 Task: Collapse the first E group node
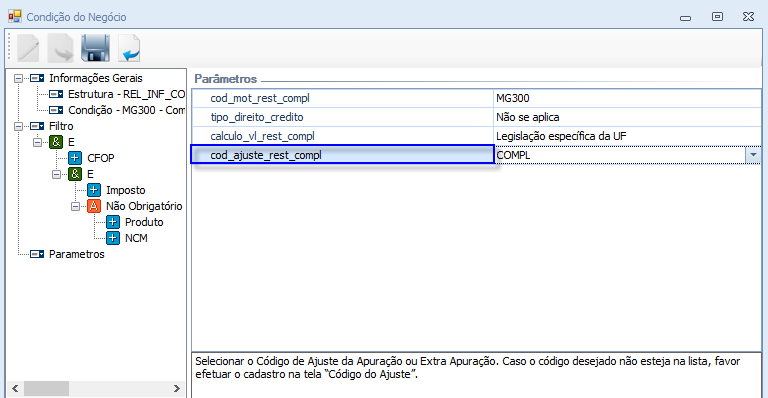(x=37, y=142)
